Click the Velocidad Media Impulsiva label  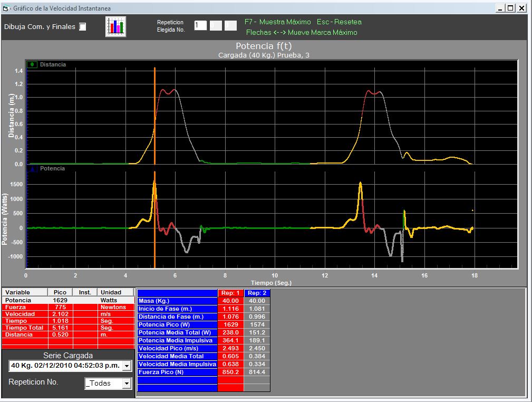pyautogui.click(x=178, y=364)
